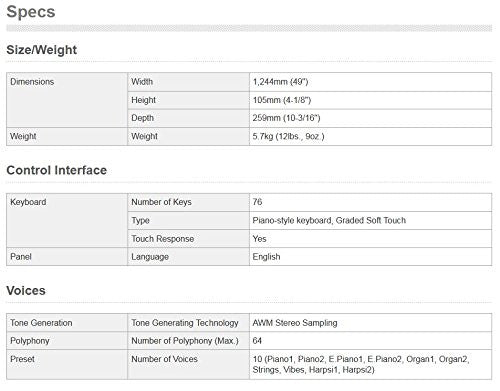
Task: Select the Polyphony 64 value
Action: coord(370,341)
